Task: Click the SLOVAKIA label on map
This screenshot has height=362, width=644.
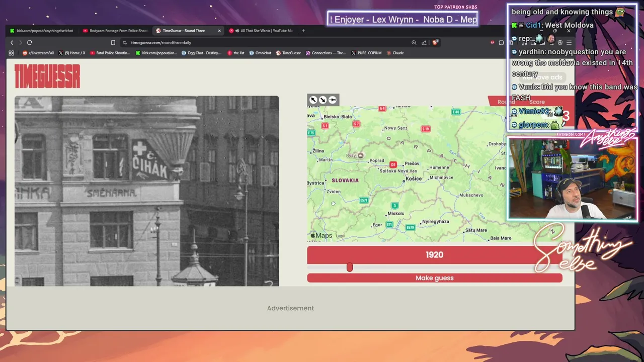Action: point(345,180)
